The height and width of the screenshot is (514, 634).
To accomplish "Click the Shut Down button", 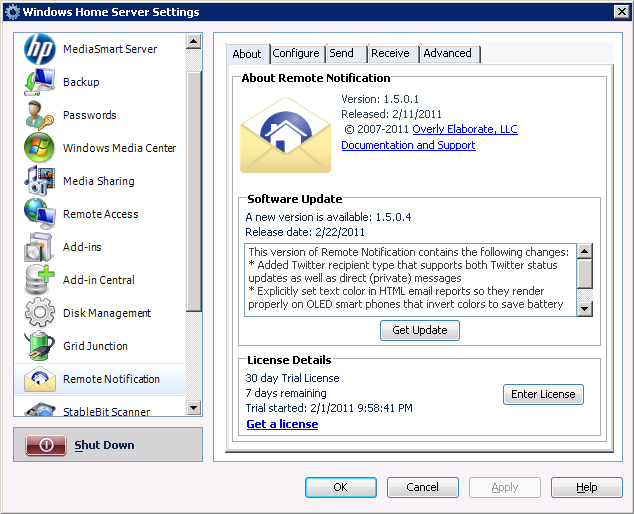I will click(108, 444).
